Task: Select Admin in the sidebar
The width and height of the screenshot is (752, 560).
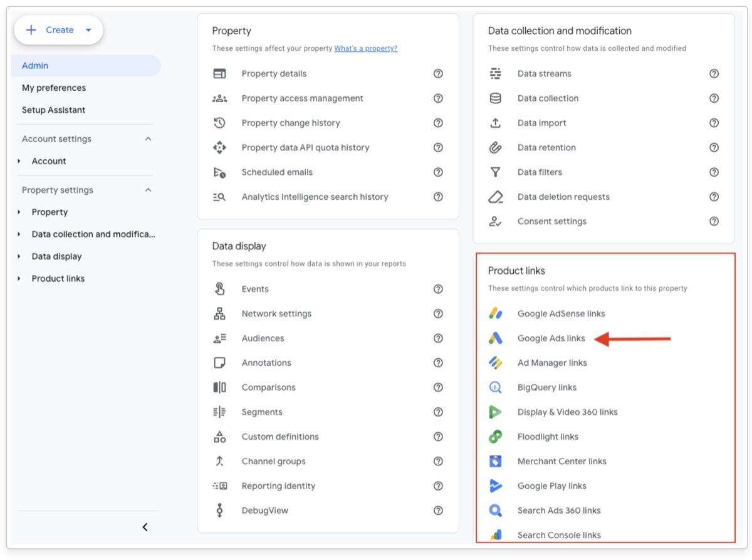Action: point(86,66)
